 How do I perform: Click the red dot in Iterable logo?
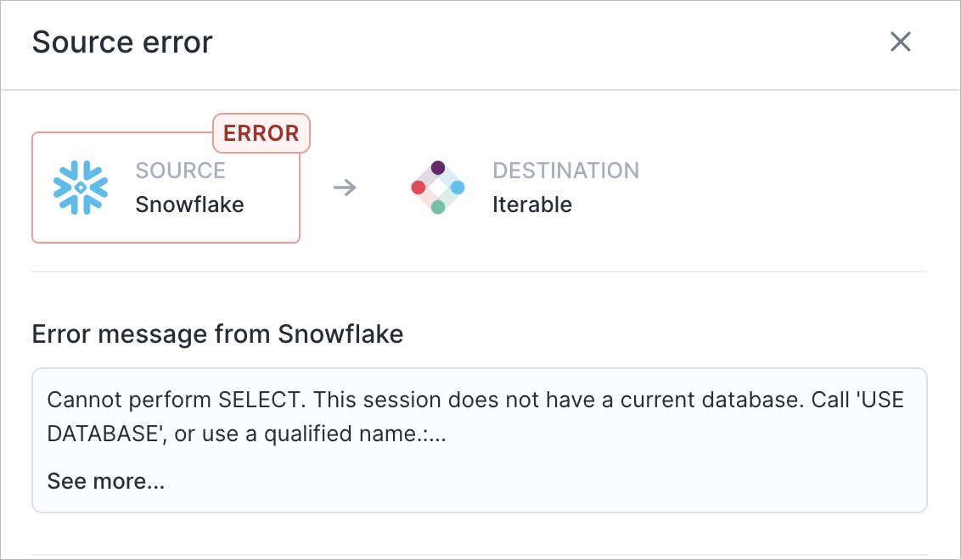coord(418,188)
